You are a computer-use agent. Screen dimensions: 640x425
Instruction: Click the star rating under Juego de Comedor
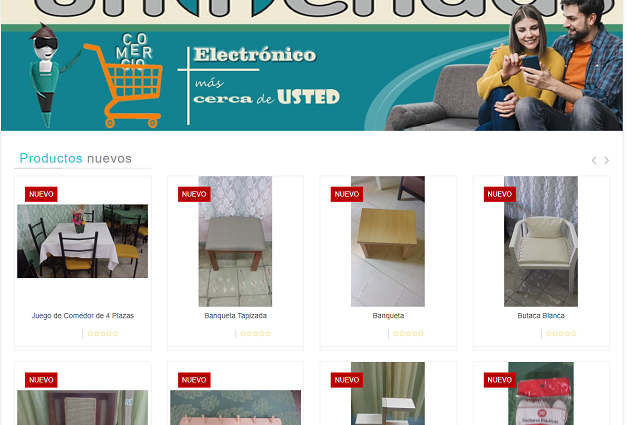pos(103,334)
